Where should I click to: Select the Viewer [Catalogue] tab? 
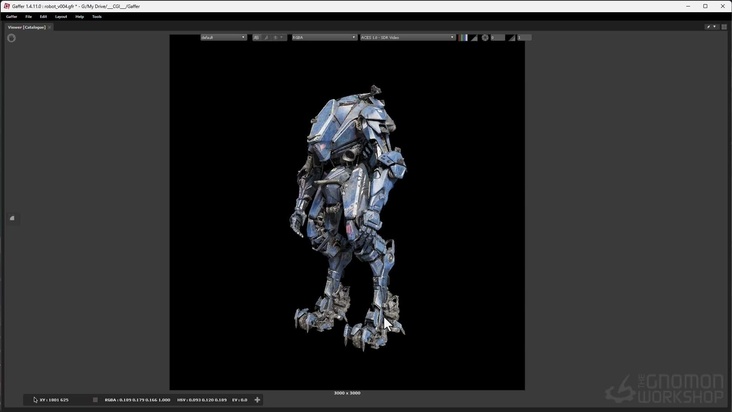(x=27, y=27)
